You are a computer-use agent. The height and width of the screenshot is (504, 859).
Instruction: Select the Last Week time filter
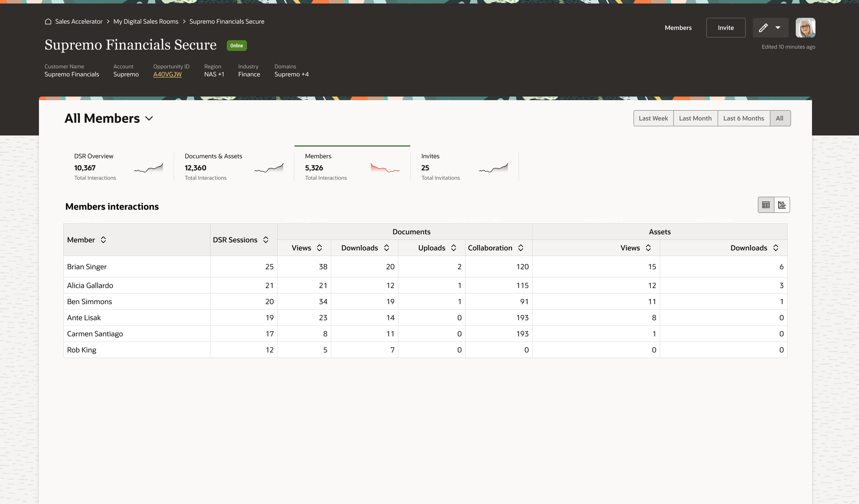pyautogui.click(x=653, y=119)
